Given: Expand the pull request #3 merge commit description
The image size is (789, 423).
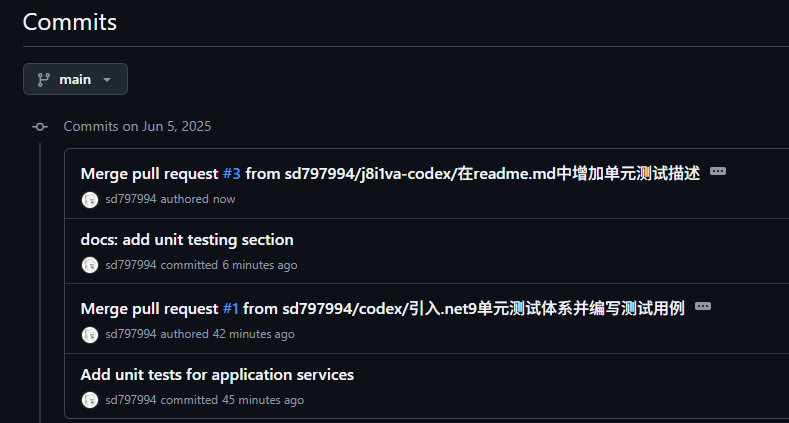Looking at the screenshot, I should pyautogui.click(x=718, y=171).
